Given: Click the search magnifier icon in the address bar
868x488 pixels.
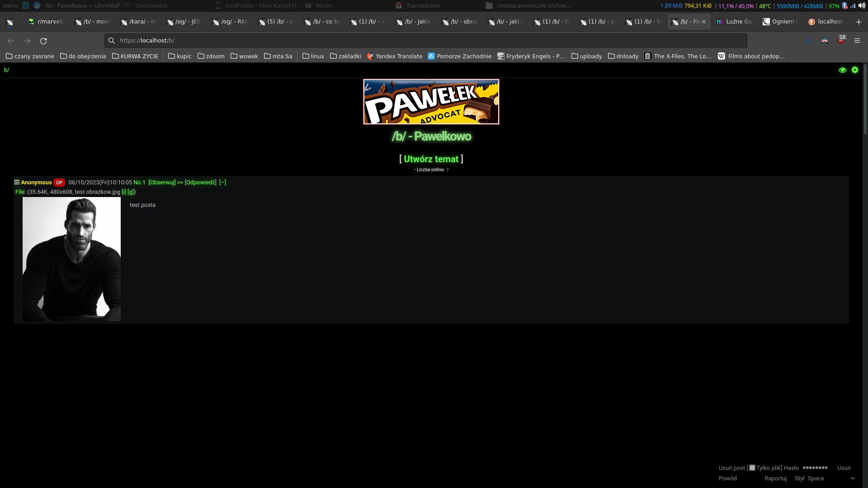Looking at the screenshot, I should [112, 41].
